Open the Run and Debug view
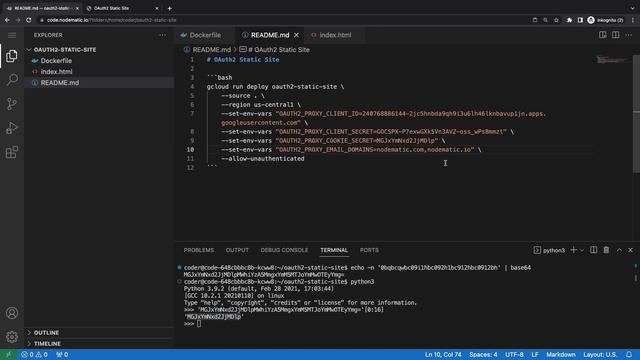The width and height of the screenshot is (640, 360). point(12,128)
